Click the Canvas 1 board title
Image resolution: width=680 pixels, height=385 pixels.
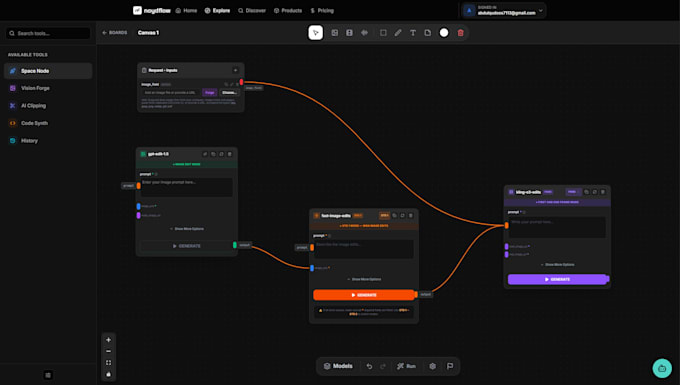148,33
